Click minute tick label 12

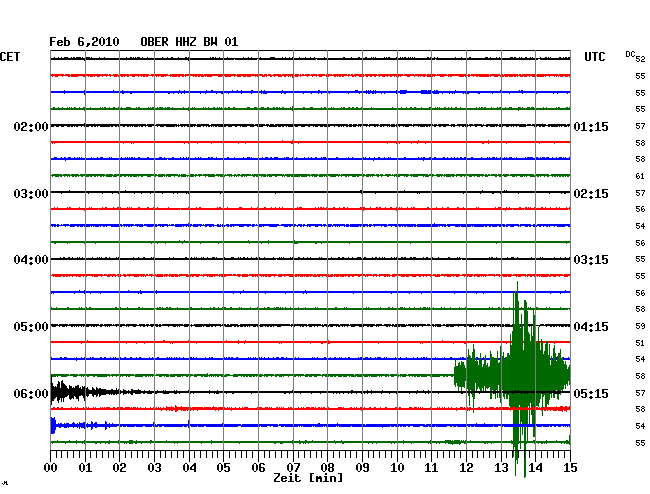click(x=466, y=468)
